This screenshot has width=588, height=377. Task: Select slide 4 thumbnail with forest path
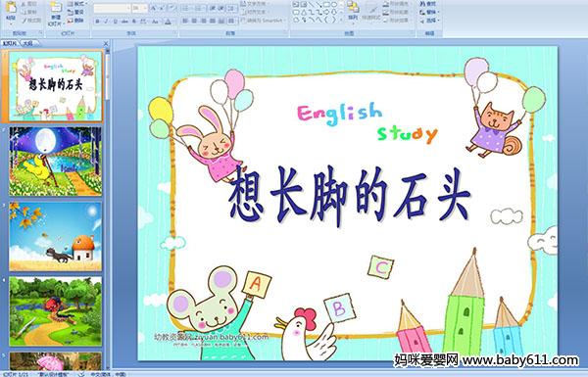pyautogui.click(x=56, y=311)
